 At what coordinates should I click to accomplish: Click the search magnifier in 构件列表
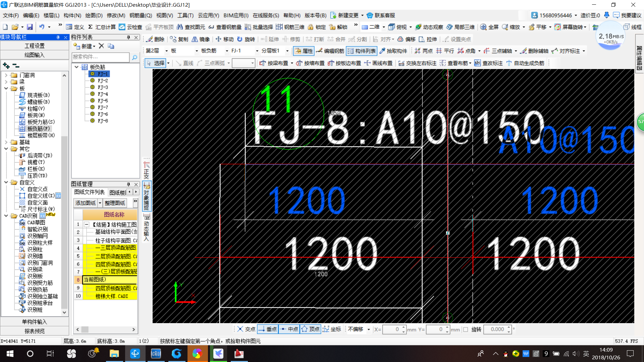(135, 57)
